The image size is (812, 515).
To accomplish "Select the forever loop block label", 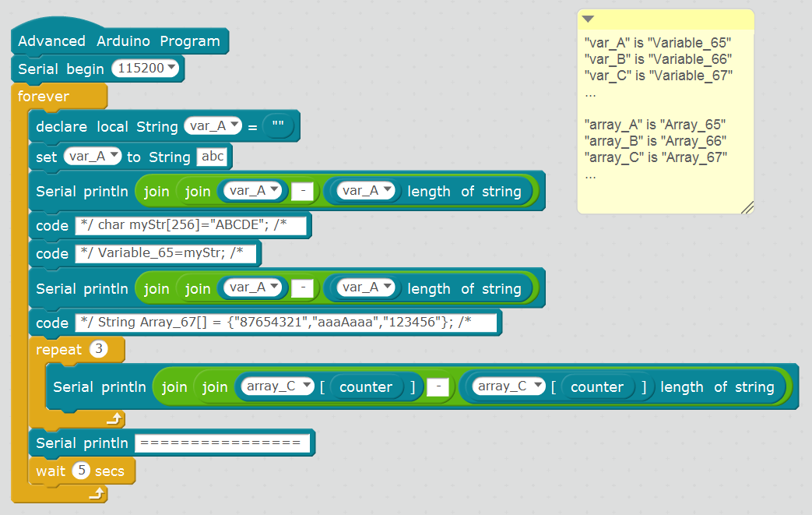I will tap(44, 97).
